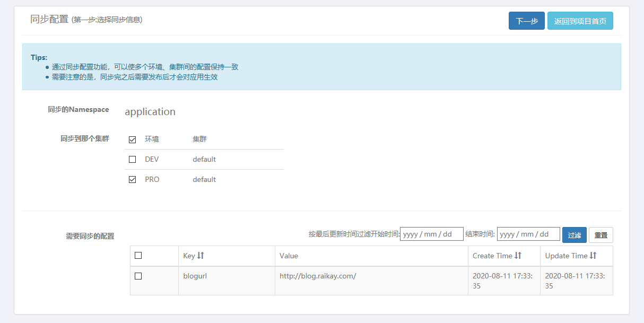Click 返回到项目首页 button
The image size is (644, 323).
[580, 21]
